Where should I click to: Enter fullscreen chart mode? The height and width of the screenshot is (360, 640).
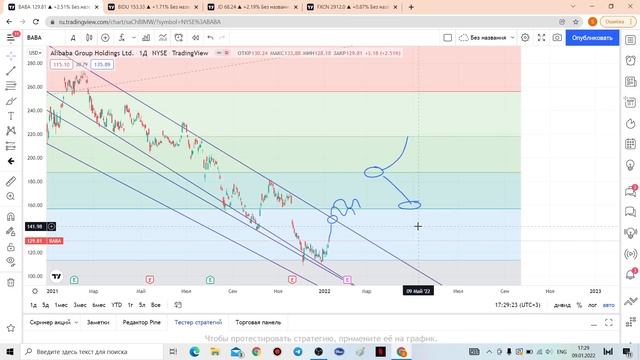(542, 38)
